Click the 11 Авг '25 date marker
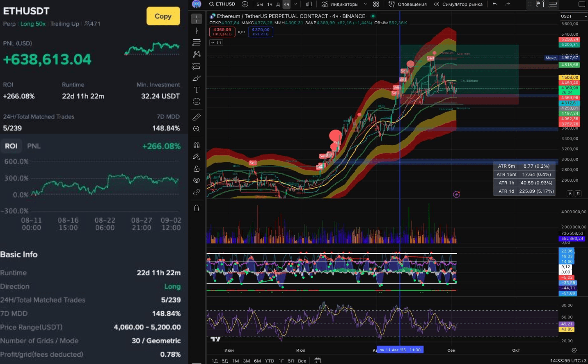Viewport: 588px width, 364px height. tap(400, 350)
